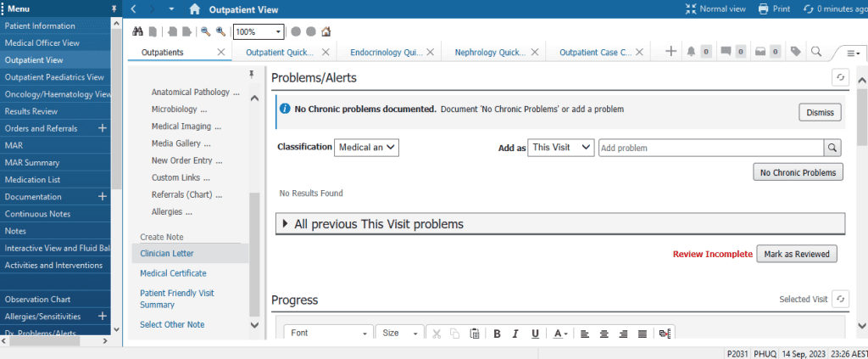Click the home icon in the title bar
This screenshot has height=359, width=868.
coord(195,9)
